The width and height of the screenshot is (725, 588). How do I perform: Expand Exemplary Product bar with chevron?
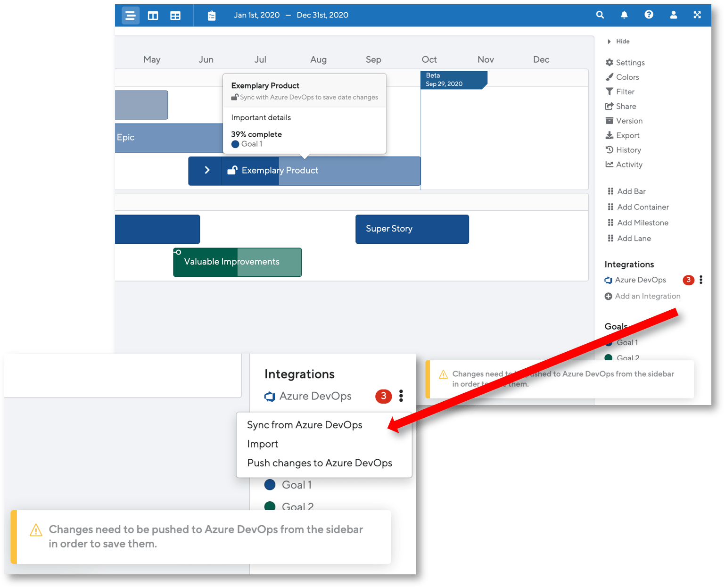tap(207, 170)
